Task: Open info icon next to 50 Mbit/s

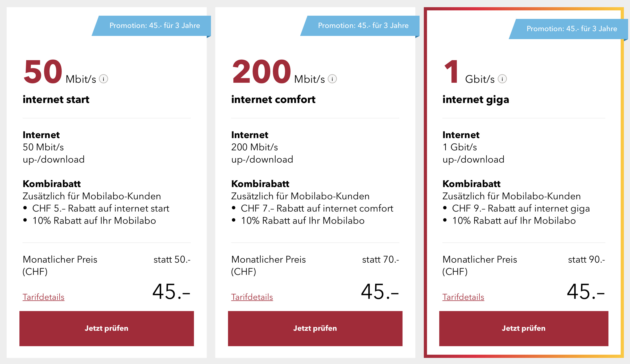Action: 103,79
